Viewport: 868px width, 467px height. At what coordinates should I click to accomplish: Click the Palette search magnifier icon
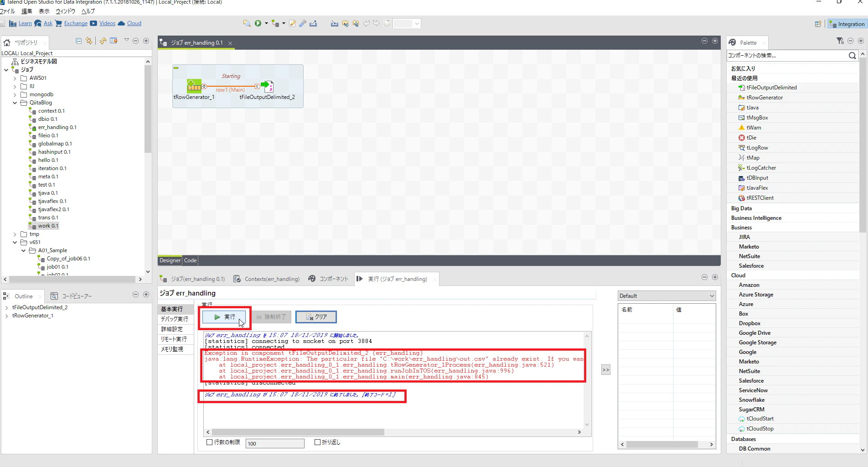(852, 56)
